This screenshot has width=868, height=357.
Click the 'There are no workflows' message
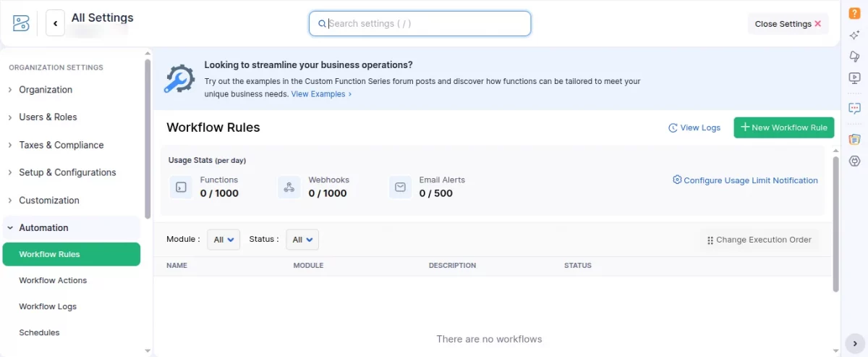(489, 339)
